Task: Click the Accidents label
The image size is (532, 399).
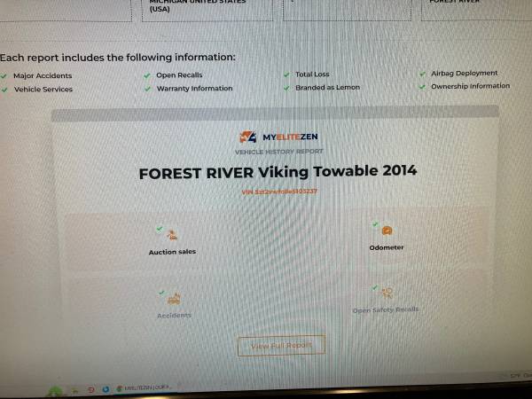Action: [174, 316]
